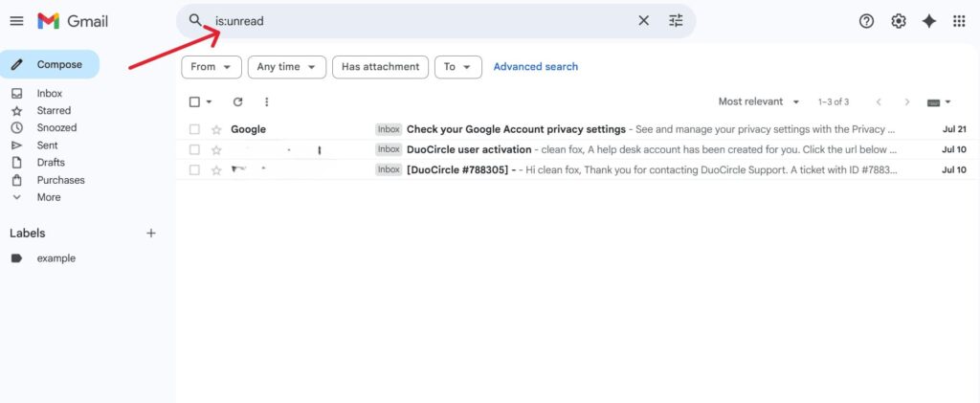Open the Inbox folder
Screen dimensions: 980x403
pos(49,93)
